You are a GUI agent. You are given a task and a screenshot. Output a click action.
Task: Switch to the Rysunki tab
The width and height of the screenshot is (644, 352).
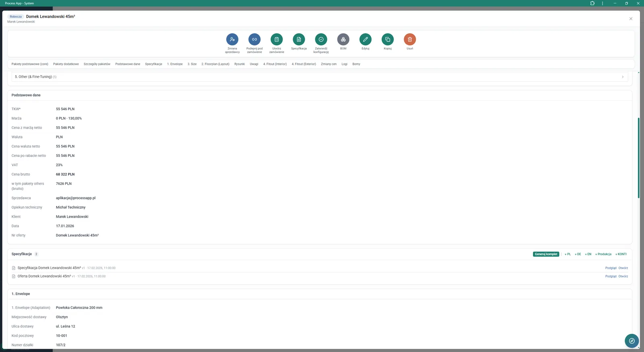pos(239,64)
